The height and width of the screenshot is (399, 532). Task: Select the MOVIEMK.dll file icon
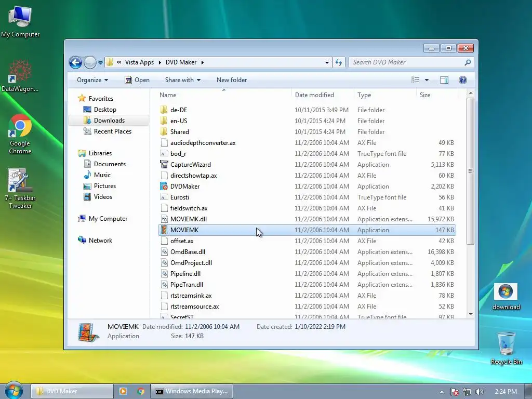[164, 219]
